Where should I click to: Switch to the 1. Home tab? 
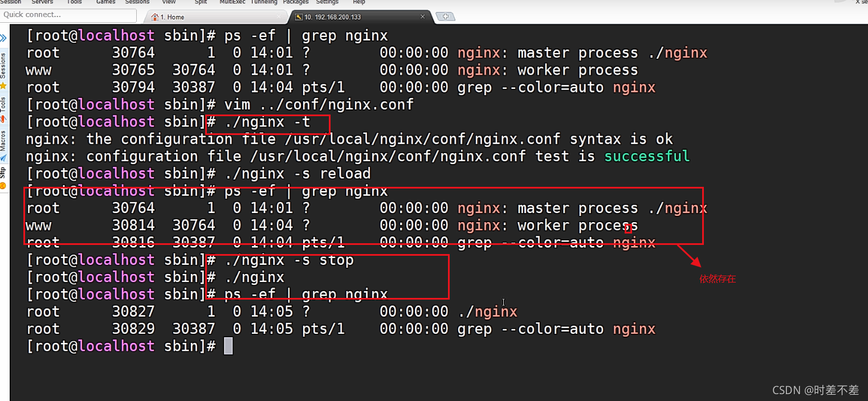(x=215, y=17)
